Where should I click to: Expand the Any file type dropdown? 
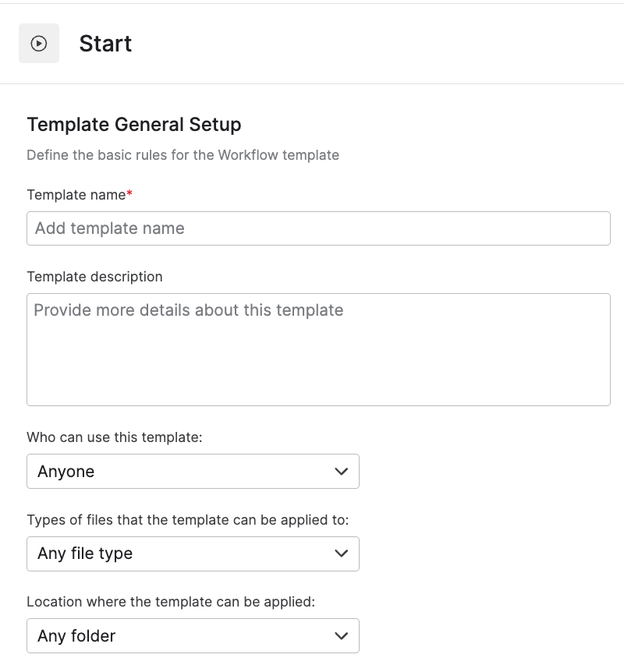[x=193, y=554]
